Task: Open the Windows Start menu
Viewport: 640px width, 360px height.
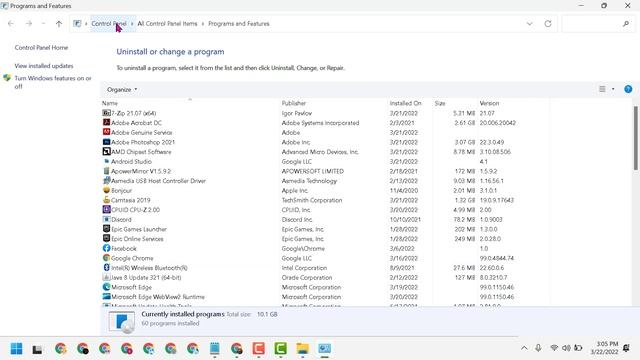Action: coord(16,349)
